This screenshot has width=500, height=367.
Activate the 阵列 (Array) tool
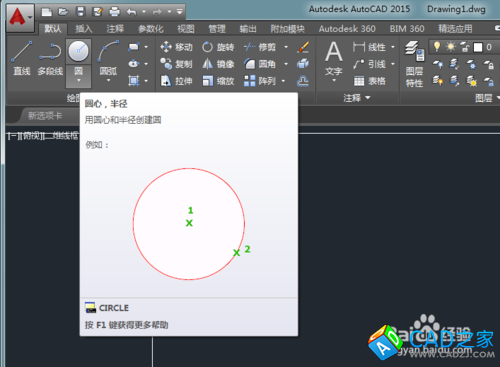[x=260, y=81]
